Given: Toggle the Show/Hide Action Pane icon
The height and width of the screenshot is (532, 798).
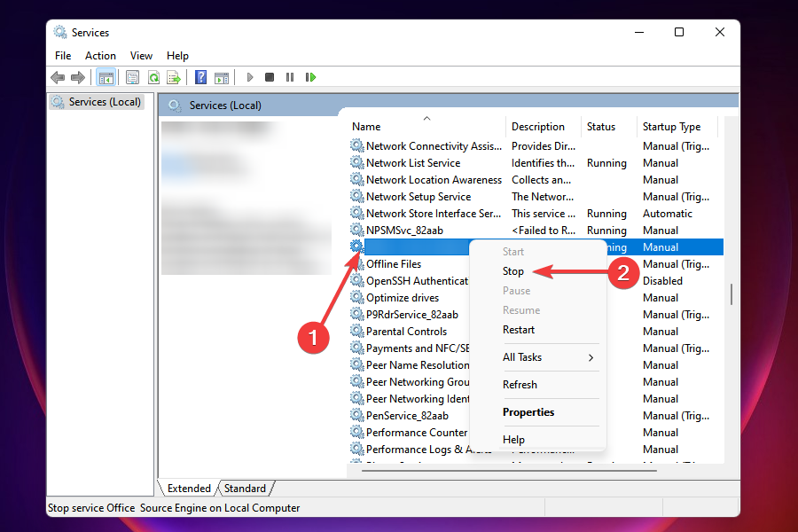Looking at the screenshot, I should (222, 77).
